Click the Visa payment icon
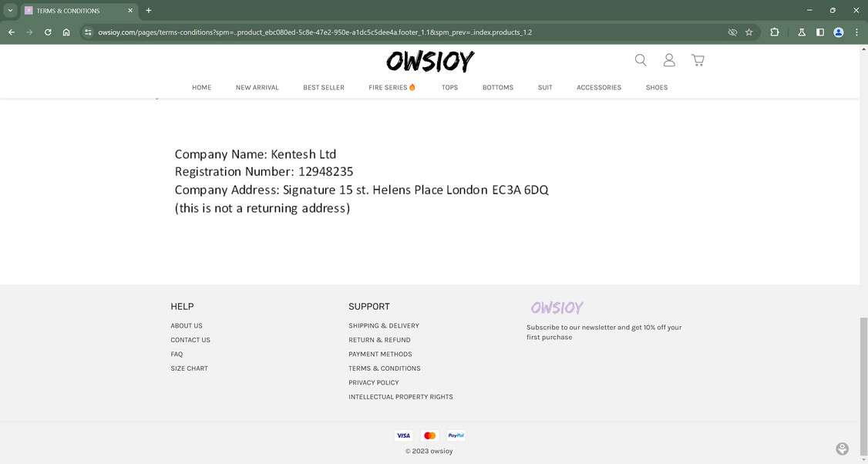The image size is (868, 464). (x=402, y=435)
